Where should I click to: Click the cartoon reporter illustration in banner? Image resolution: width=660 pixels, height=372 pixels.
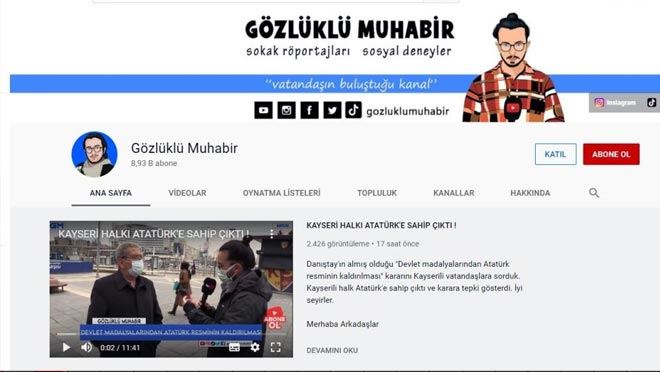click(513, 67)
